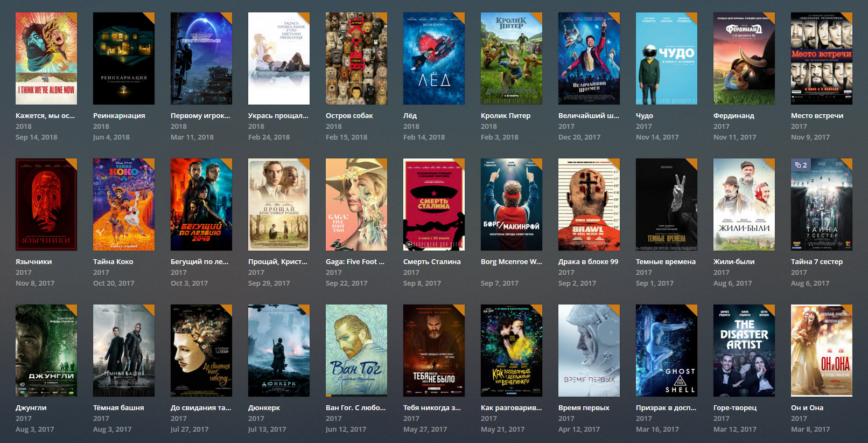868x443 pixels.
Task: Click unwatched corner flag on Реинкарнация poster
Action: (x=150, y=17)
